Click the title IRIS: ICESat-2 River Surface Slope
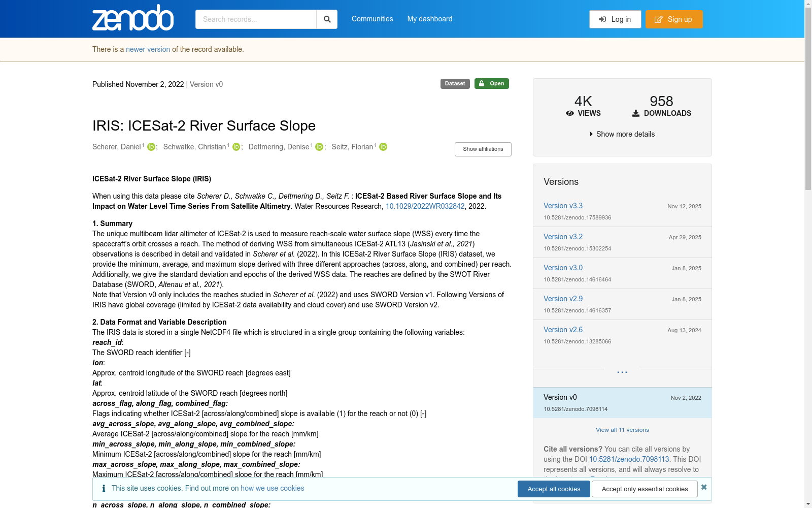 [x=204, y=125]
